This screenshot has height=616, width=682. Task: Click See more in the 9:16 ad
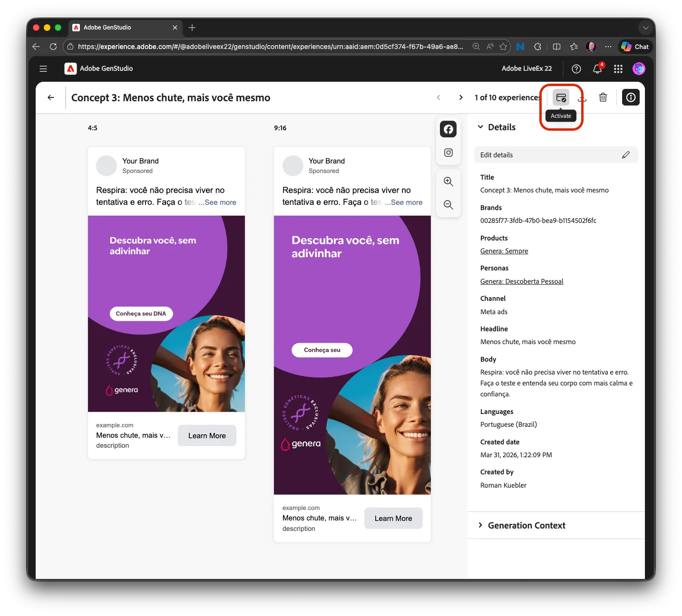(x=407, y=202)
